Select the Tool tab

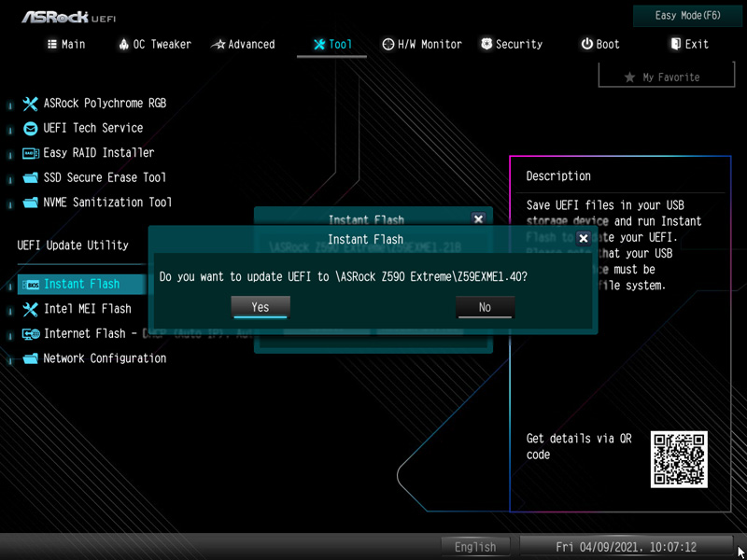coord(332,44)
